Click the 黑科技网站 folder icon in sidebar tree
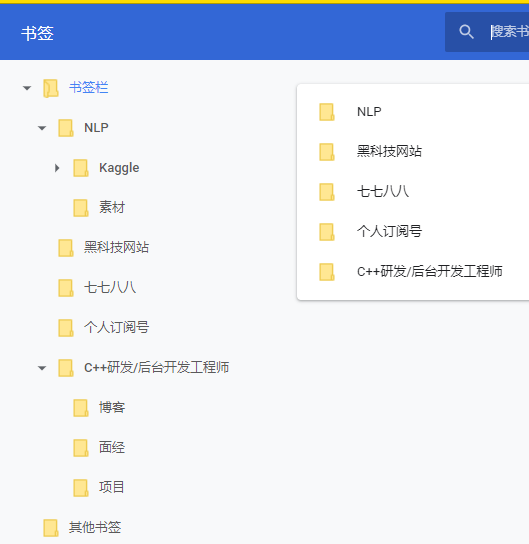Viewport: 529px width, 544px height. (x=66, y=248)
